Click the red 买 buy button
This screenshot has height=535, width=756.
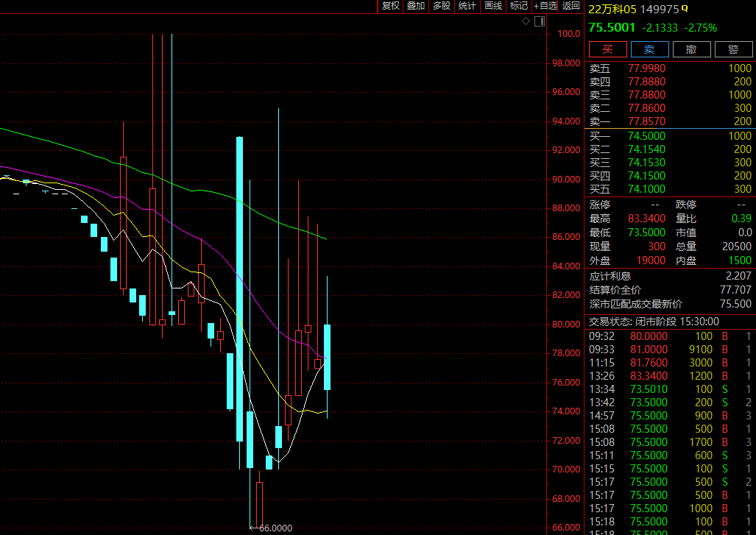pyautogui.click(x=607, y=49)
